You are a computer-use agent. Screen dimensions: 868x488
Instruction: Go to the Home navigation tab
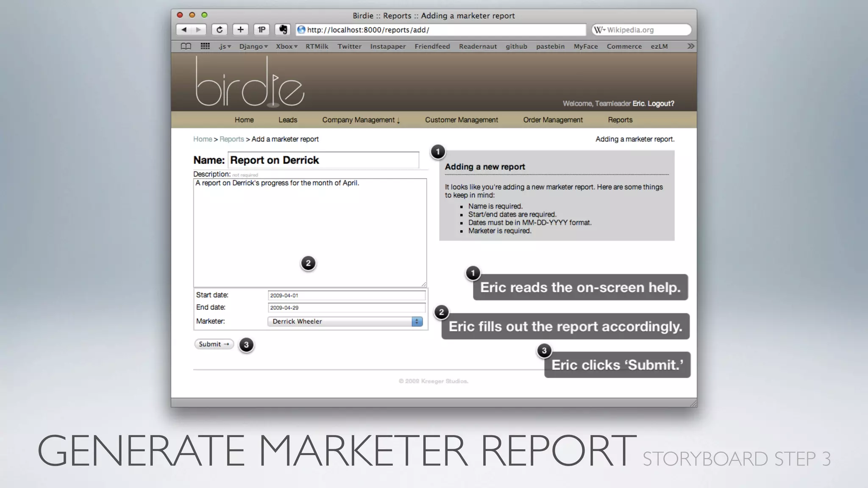[244, 120]
